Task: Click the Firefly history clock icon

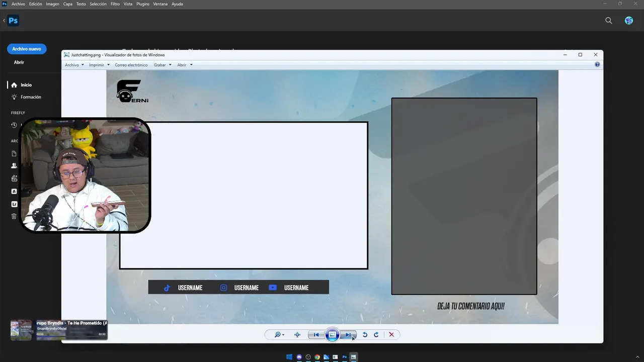Action: click(14, 125)
